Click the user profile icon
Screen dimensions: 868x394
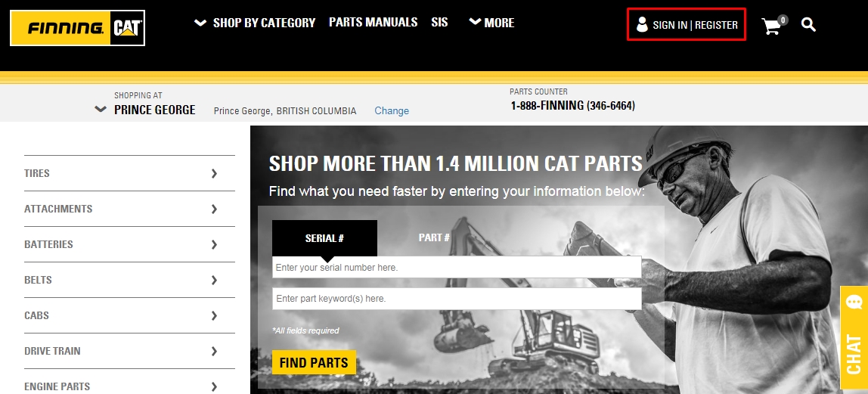[x=642, y=24]
